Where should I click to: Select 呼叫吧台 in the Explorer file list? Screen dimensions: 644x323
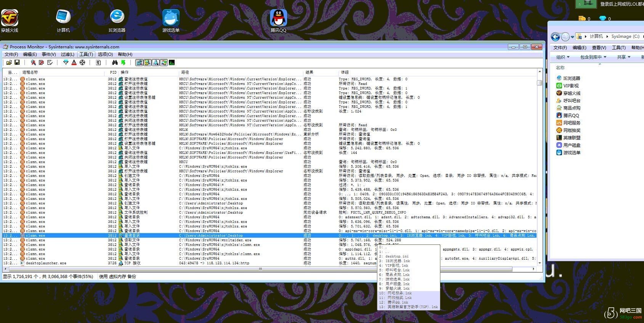568,101
